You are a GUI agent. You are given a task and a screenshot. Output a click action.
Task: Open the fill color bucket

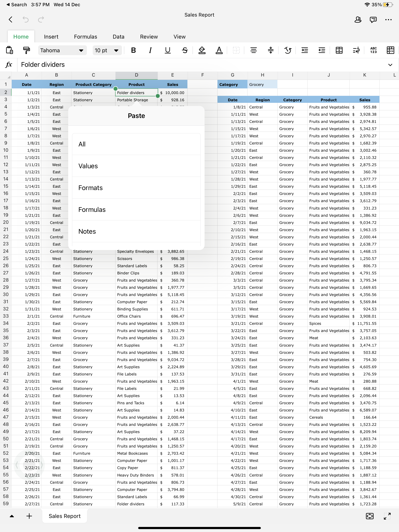202,50
